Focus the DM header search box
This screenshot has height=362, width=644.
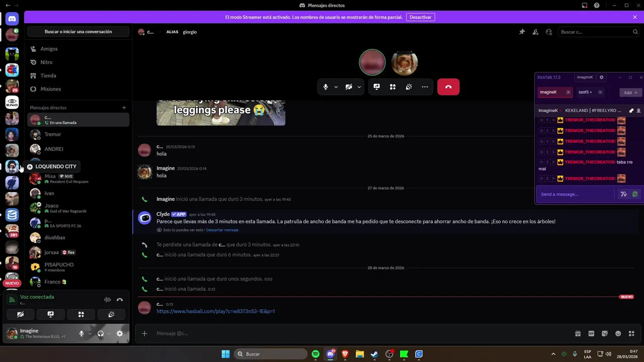click(x=599, y=32)
